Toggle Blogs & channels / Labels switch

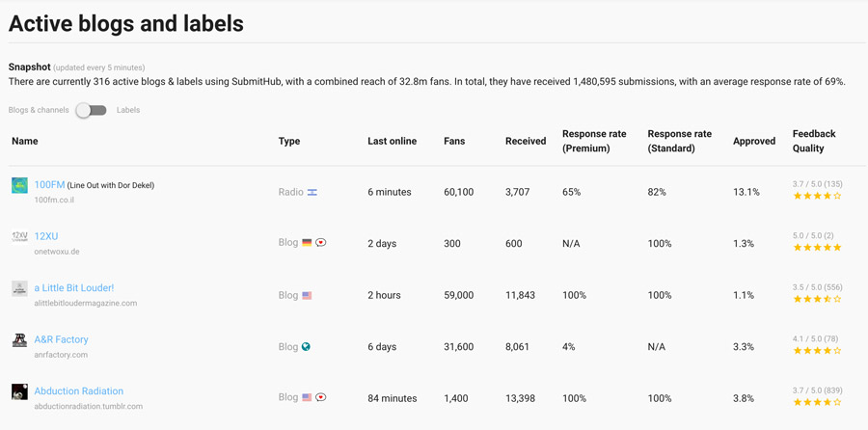coord(92,110)
